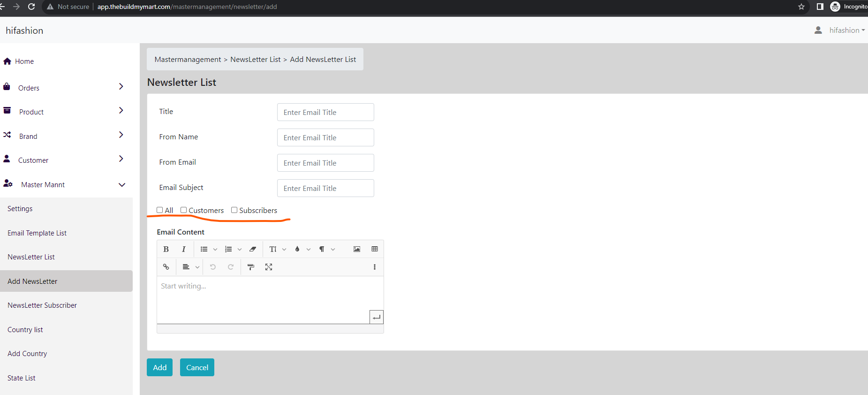Screen dimensions: 868x395
Task: Click the hifashion brand logo
Action: tap(24, 30)
